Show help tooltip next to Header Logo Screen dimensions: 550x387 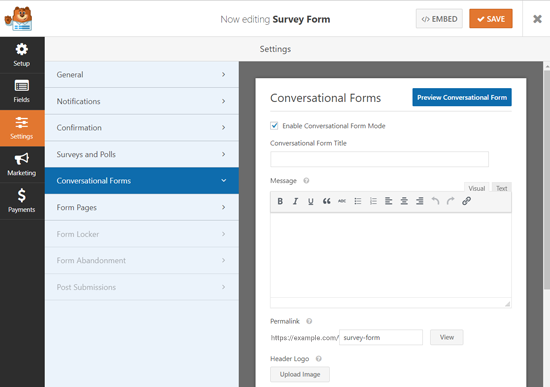click(x=318, y=359)
